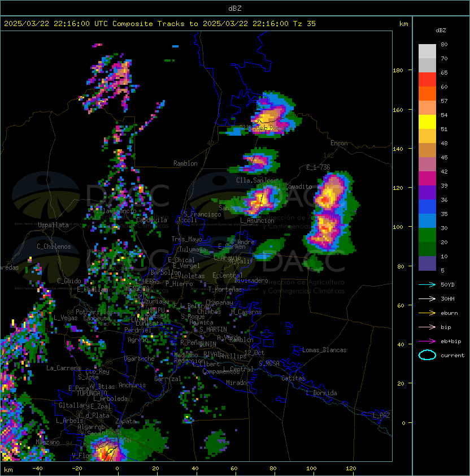Select the dusty pink 42–45 dBZ legend band

pos(427,165)
